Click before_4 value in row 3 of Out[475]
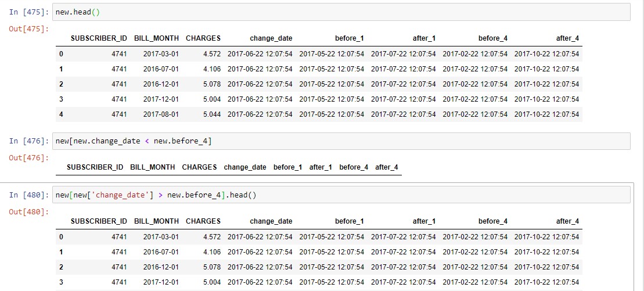This screenshot has height=291, width=644. (x=475, y=99)
